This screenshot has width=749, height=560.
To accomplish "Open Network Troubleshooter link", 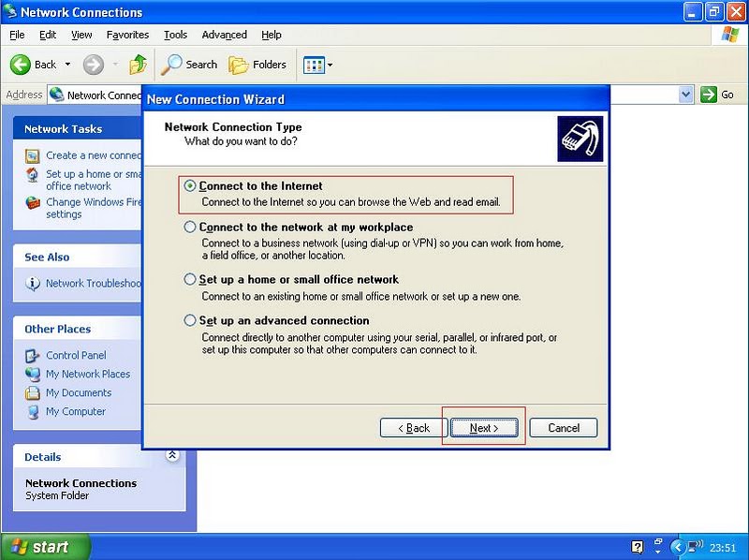I will pos(95,284).
